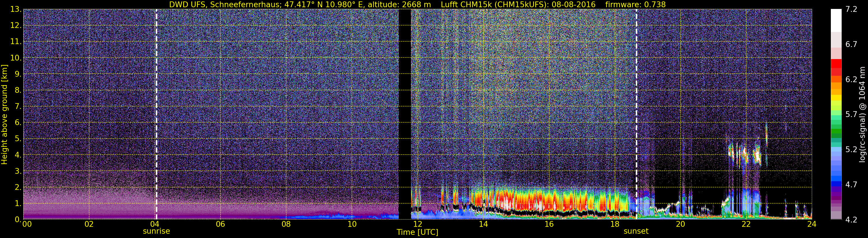This screenshot has width=868, height=238.
Task: Click the colorbar value '4.7'
Action: [851, 185]
